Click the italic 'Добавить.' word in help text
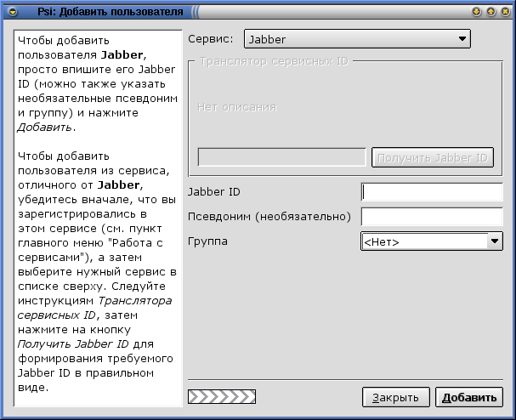Viewport: 516px width, 420px height. (x=47, y=128)
